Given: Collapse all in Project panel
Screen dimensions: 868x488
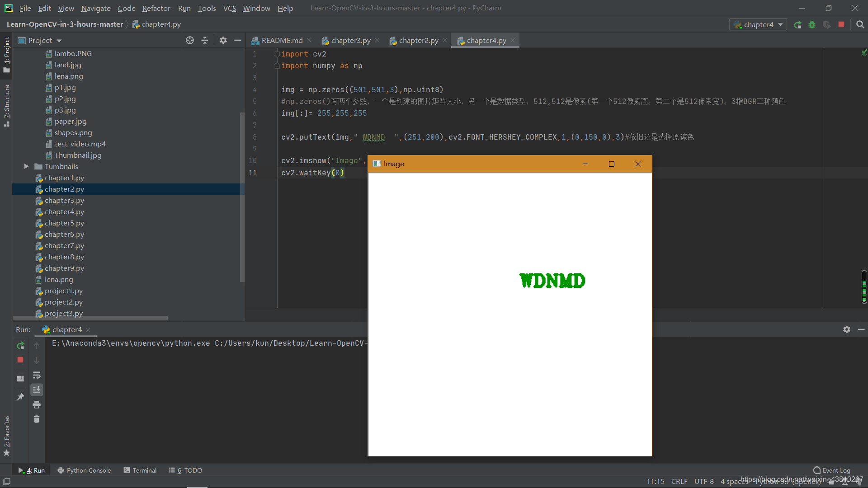Looking at the screenshot, I should tap(205, 41).
